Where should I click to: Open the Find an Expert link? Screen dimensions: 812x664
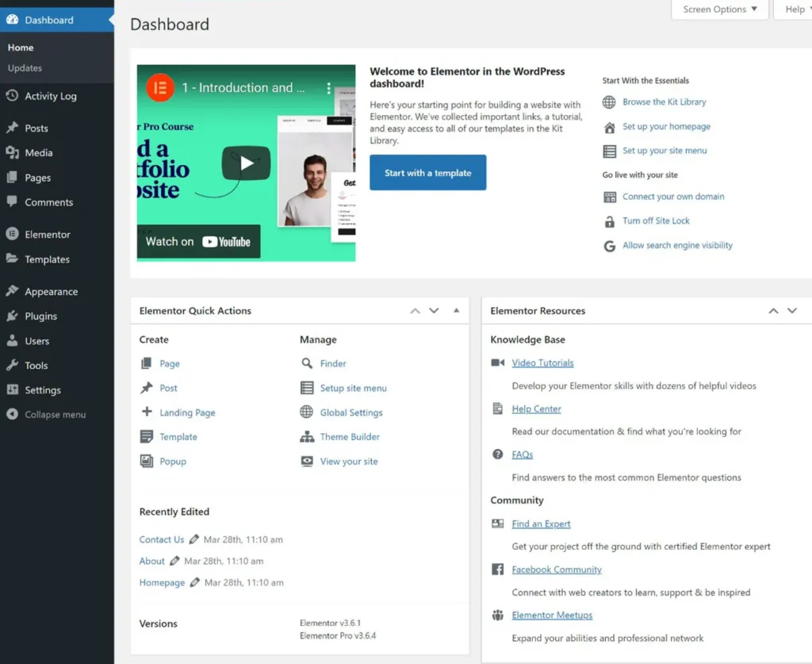(x=541, y=524)
